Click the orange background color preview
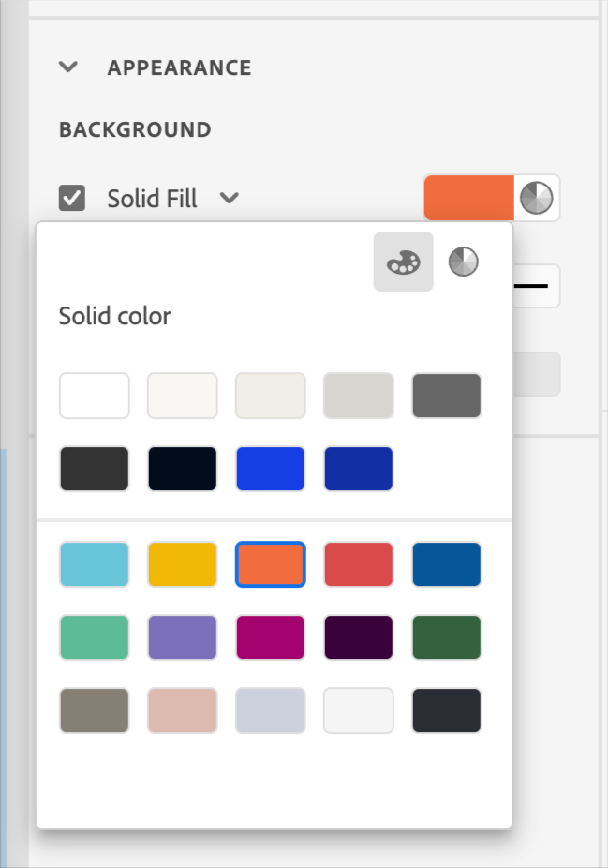Screen dimensions: 608x868 (x=469, y=198)
